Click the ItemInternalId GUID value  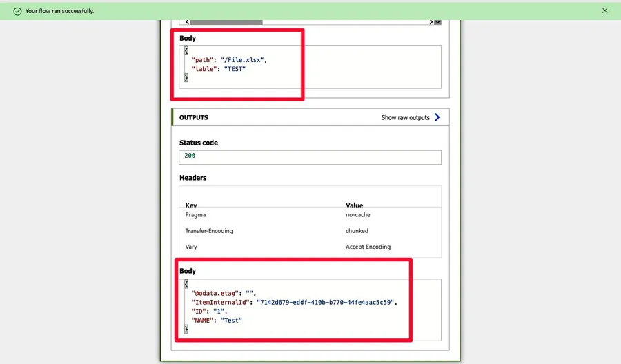pos(325,302)
